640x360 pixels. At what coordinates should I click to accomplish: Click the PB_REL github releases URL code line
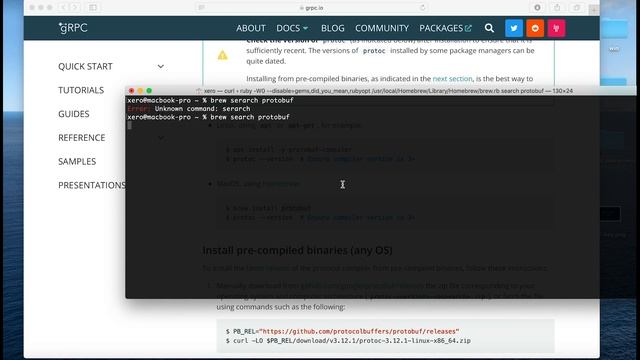pos(342,331)
